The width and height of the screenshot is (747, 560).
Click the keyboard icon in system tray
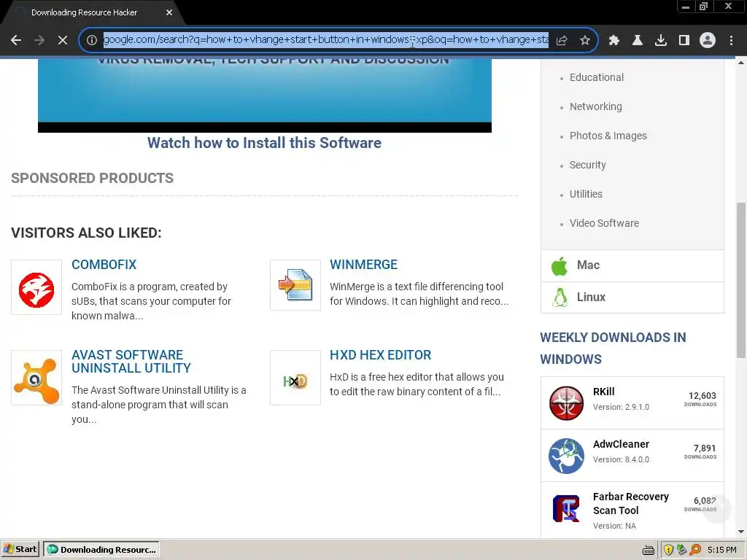pyautogui.click(x=649, y=550)
